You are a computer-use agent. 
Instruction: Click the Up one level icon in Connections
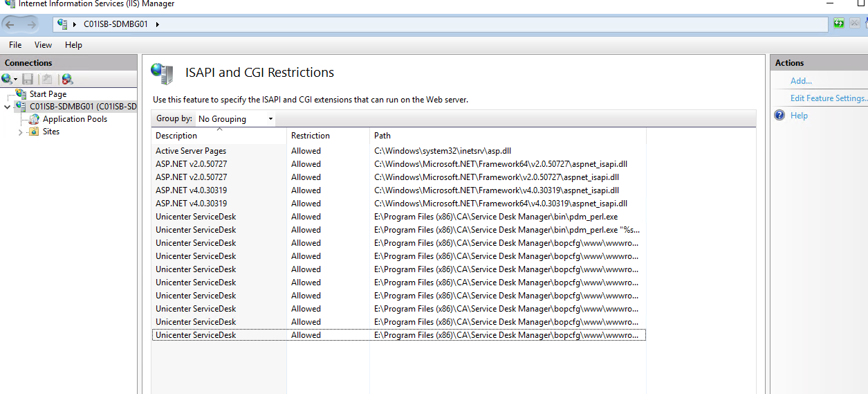coord(46,79)
